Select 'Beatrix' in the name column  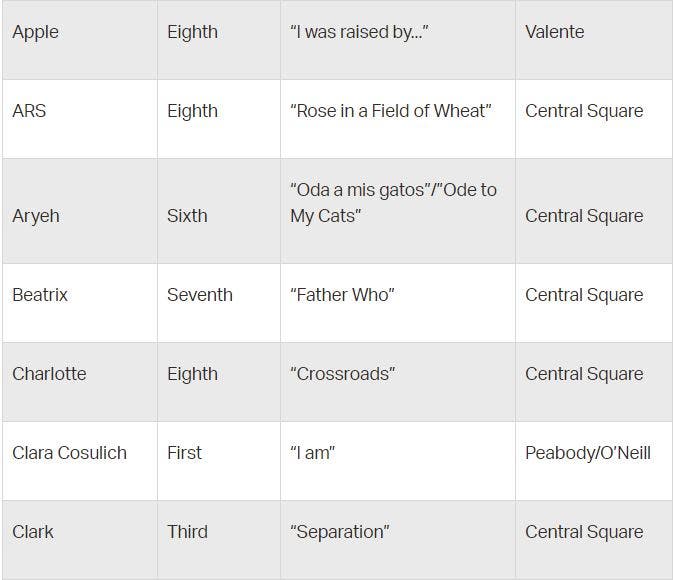click(40, 295)
